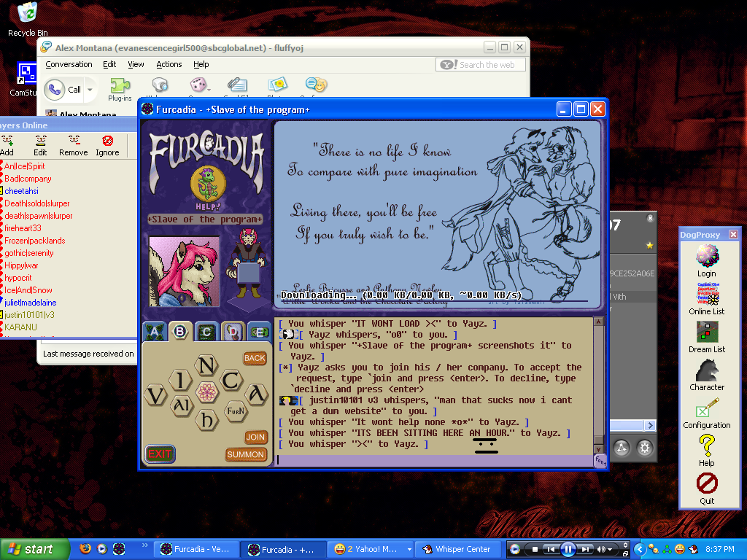Click the Furcadia chat input field
Image resolution: width=747 pixels, height=560 pixels.
433,460
